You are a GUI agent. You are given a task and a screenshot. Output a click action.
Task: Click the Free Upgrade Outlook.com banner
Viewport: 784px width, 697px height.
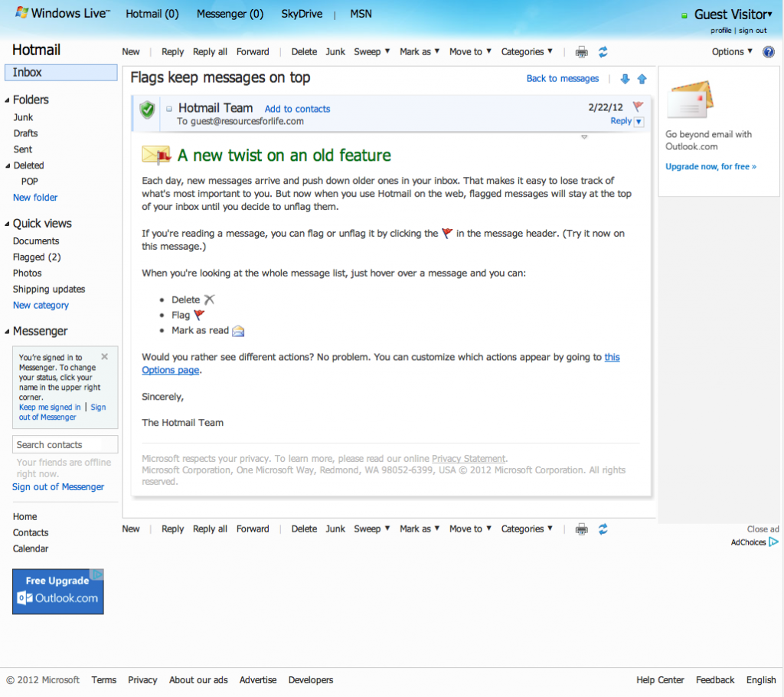57,591
